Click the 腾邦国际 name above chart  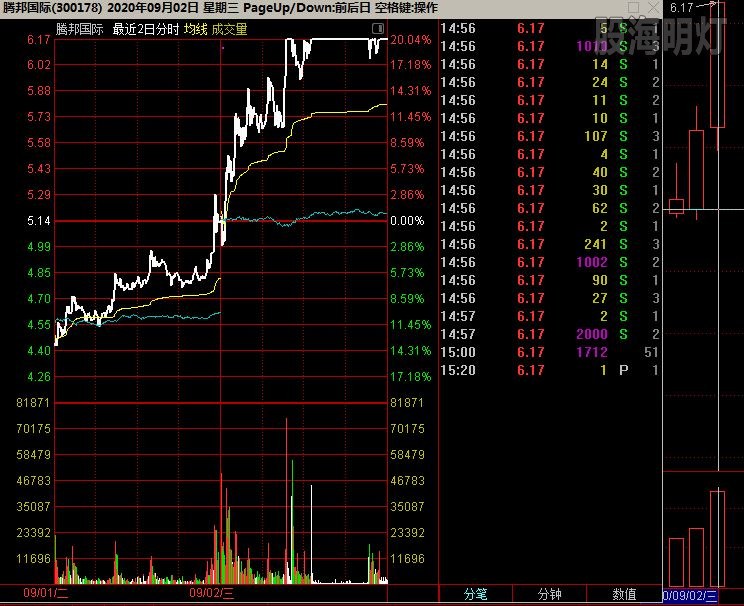click(79, 29)
